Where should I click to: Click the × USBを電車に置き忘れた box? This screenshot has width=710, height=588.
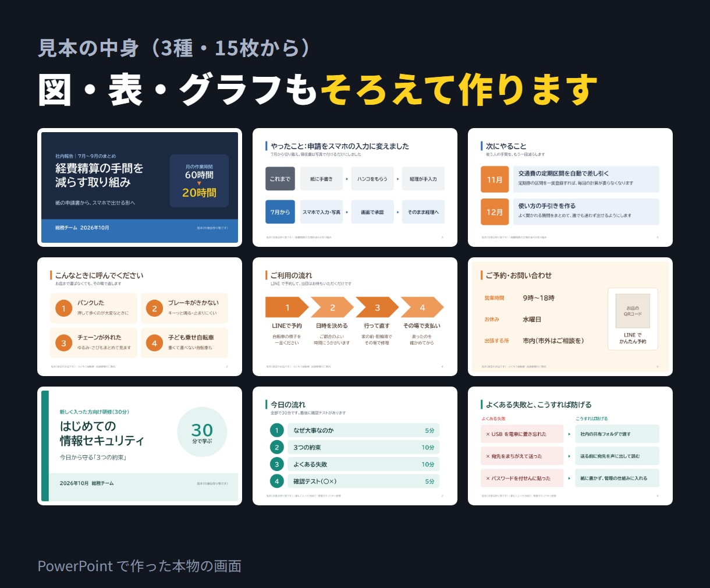tap(522, 434)
